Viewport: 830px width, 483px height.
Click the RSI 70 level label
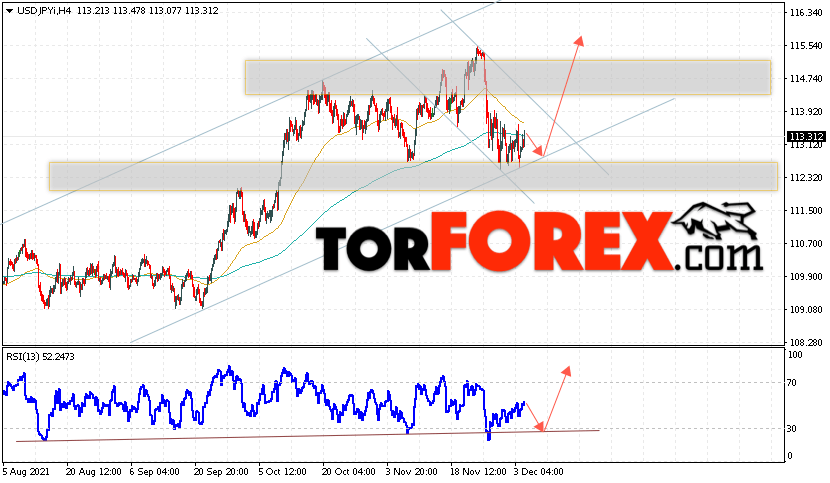pyautogui.click(x=792, y=383)
